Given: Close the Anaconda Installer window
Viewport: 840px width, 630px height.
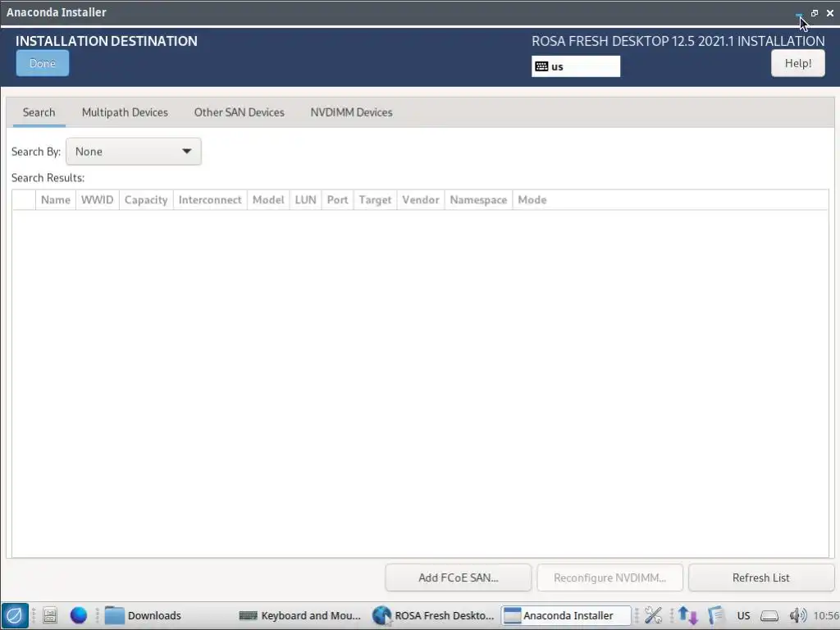Looking at the screenshot, I should pos(830,13).
